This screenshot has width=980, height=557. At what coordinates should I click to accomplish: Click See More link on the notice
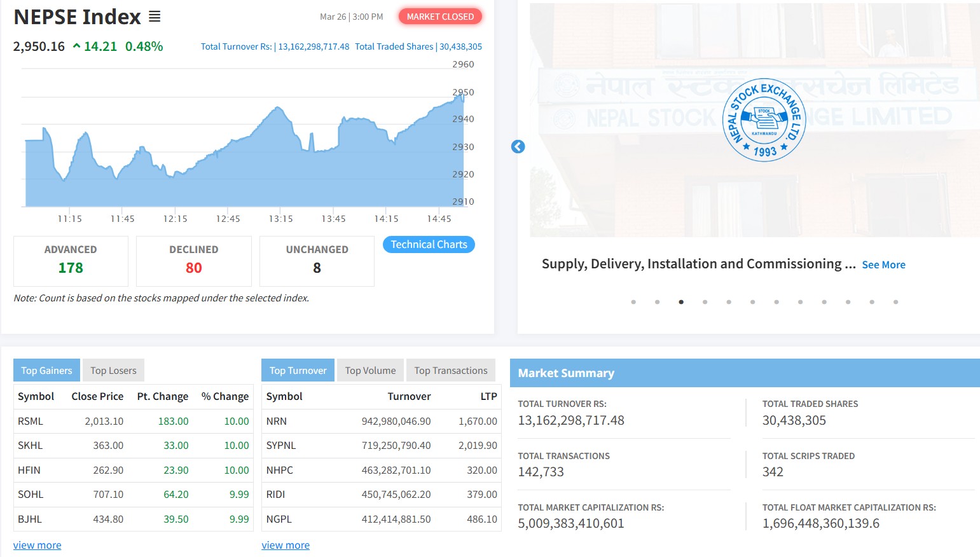tap(883, 265)
